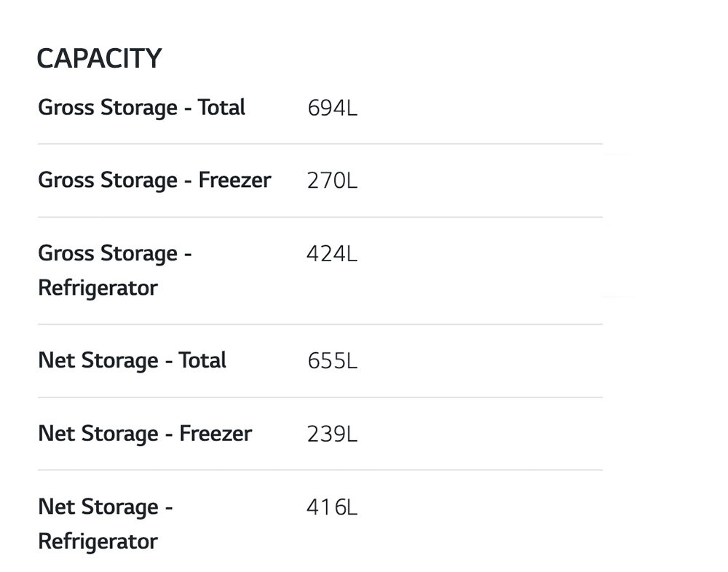The height and width of the screenshot is (572, 728).
Task: Click the word Freezer in Gross Storage row
Action: pos(234,180)
